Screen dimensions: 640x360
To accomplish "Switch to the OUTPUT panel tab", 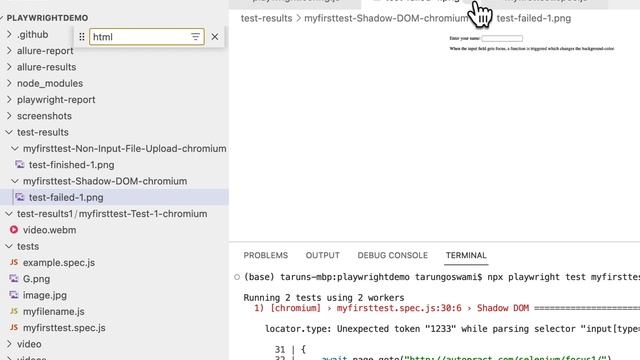I will point(322,256).
